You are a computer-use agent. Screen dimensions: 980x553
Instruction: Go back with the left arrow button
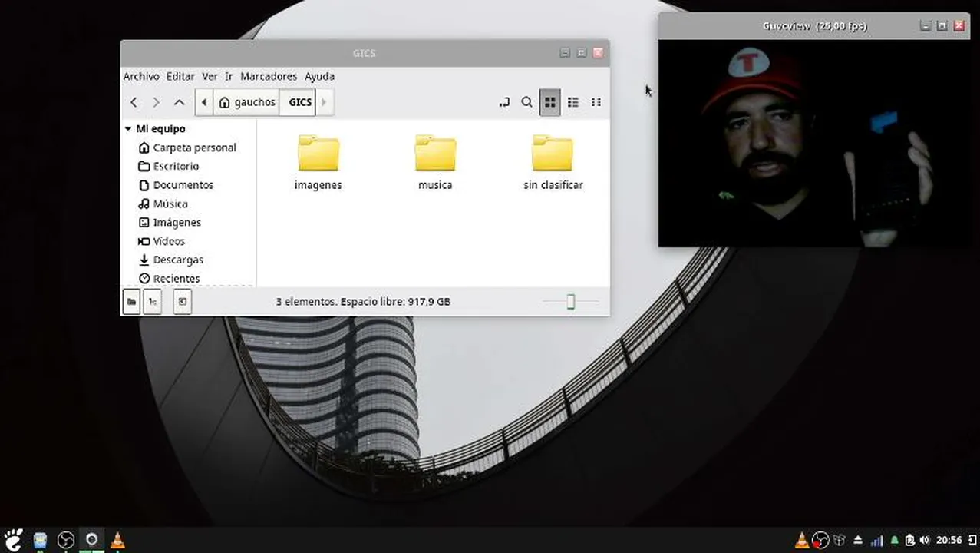134,102
